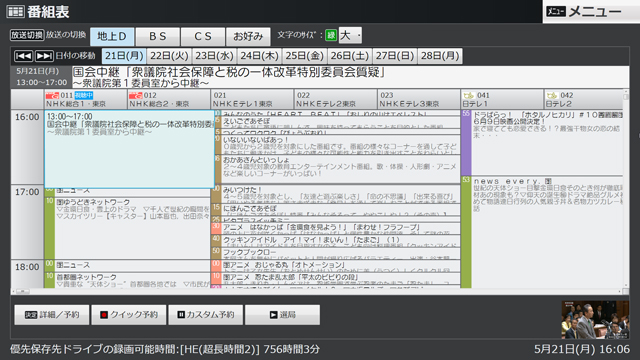
Task: Click channel header 011 NHK総合1・東京
Action: pyautogui.click(x=86, y=99)
